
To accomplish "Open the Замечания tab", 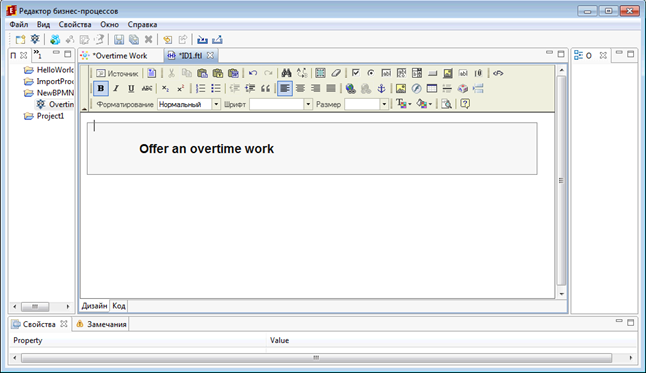I will (102, 324).
